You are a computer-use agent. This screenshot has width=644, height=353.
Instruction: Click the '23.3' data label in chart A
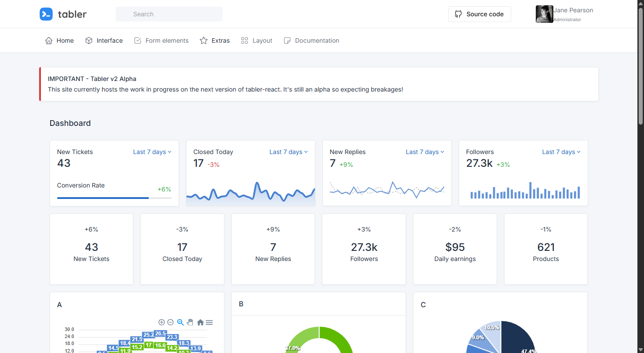[x=172, y=337]
